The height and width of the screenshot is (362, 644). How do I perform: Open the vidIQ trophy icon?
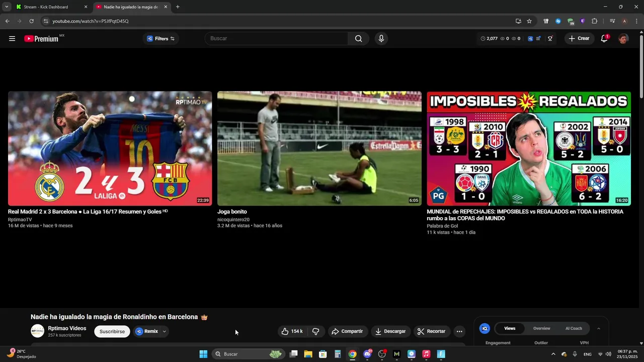tap(550, 39)
